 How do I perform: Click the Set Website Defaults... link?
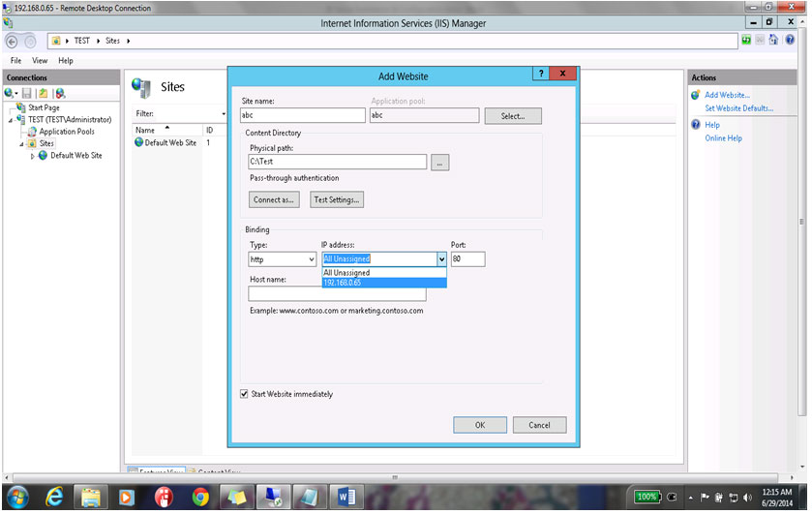coord(739,108)
